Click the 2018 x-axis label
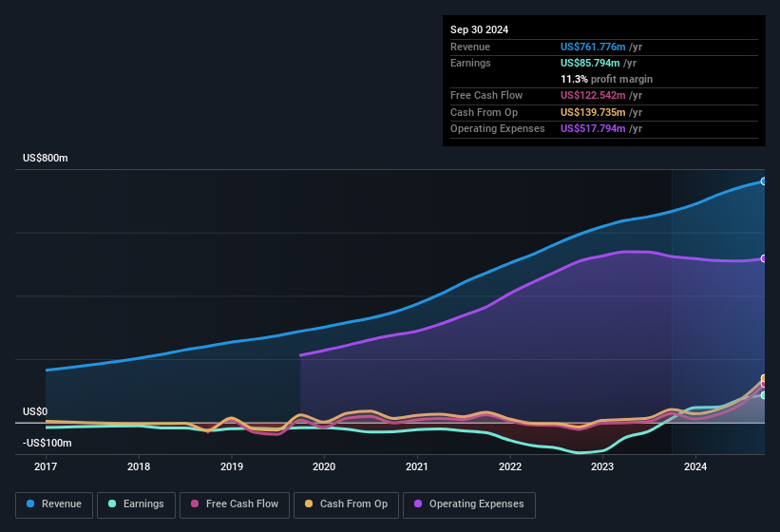780x532 pixels. [139, 466]
